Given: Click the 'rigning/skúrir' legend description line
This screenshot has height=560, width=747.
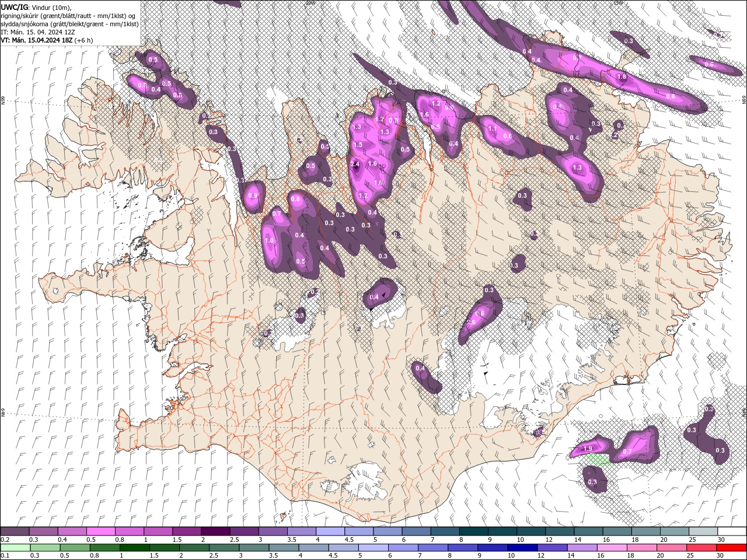Looking at the screenshot, I should click(x=68, y=16).
